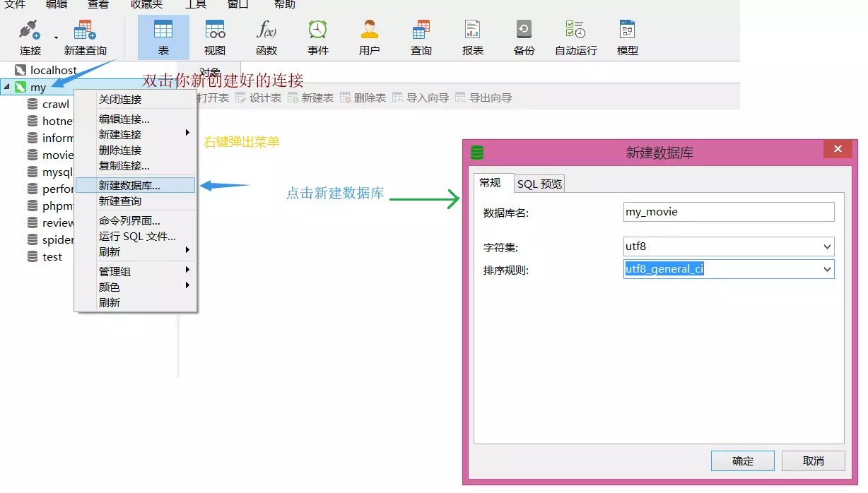This screenshot has height=493, width=868.
Task: Select the 事件 (Events) toolbar icon
Action: (317, 37)
